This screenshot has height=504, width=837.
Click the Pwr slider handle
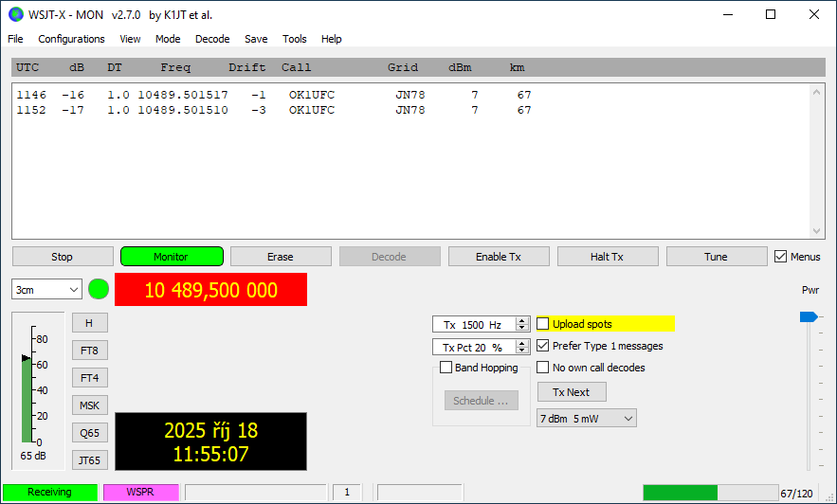point(808,316)
